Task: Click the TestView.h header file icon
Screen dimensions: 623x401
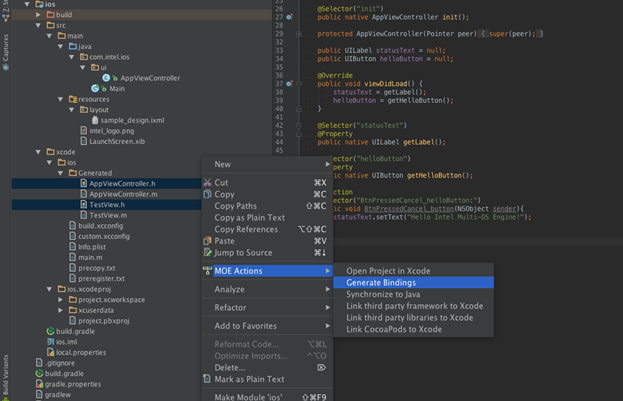Action: (83, 204)
